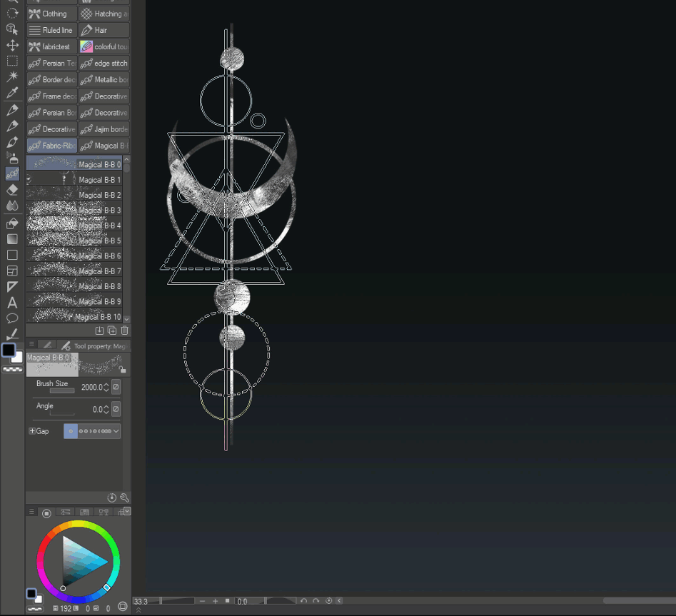
Task: Toggle the transparent color swatch
Action: click(x=12, y=370)
